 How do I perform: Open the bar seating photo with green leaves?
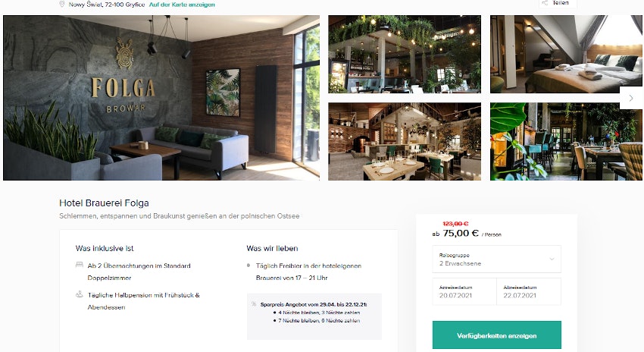pyautogui.click(x=566, y=141)
